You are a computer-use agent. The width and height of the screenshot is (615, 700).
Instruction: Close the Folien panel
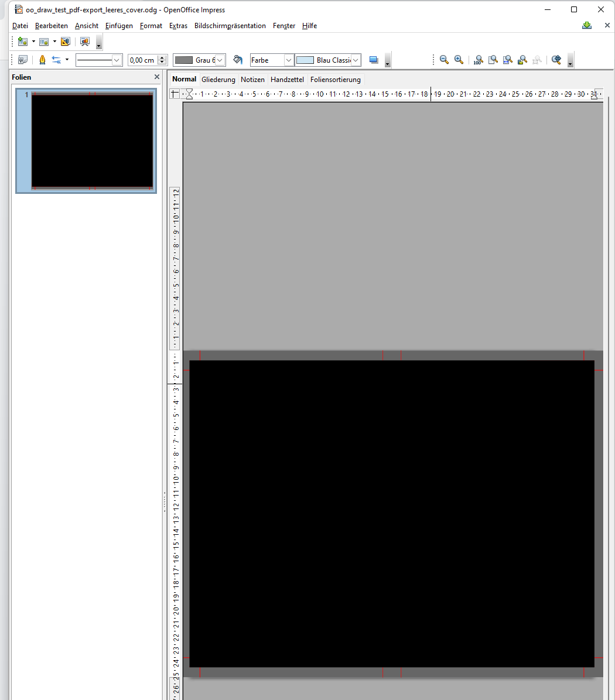point(156,77)
